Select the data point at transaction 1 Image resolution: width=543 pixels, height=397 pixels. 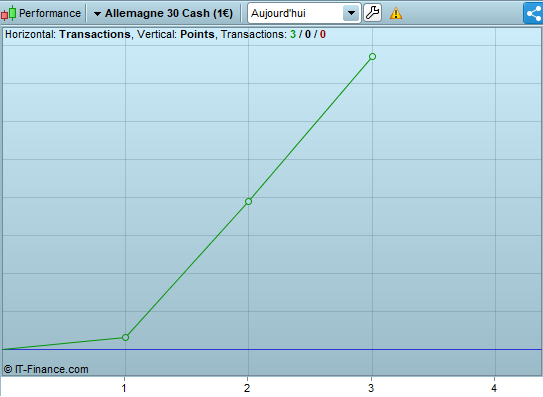(125, 337)
